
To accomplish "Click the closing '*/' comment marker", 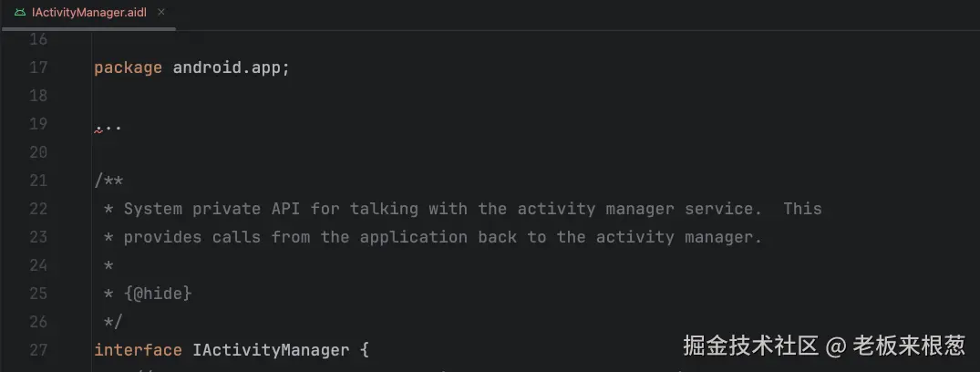I will [113, 322].
